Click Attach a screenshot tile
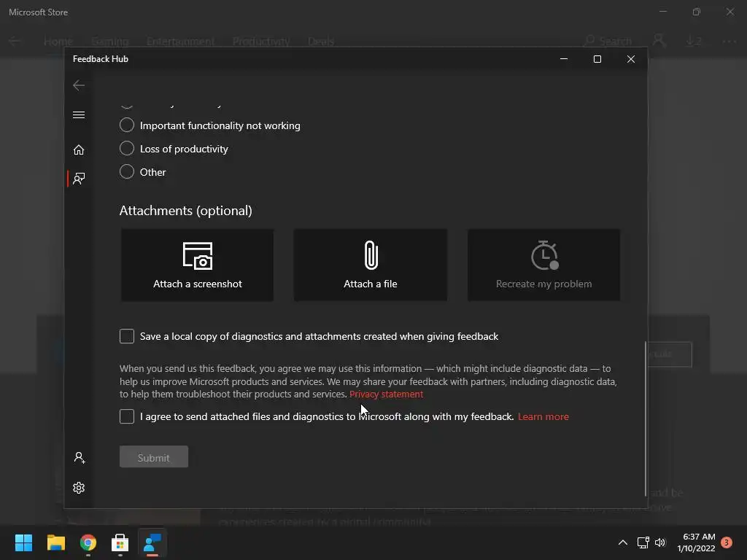 point(197,265)
